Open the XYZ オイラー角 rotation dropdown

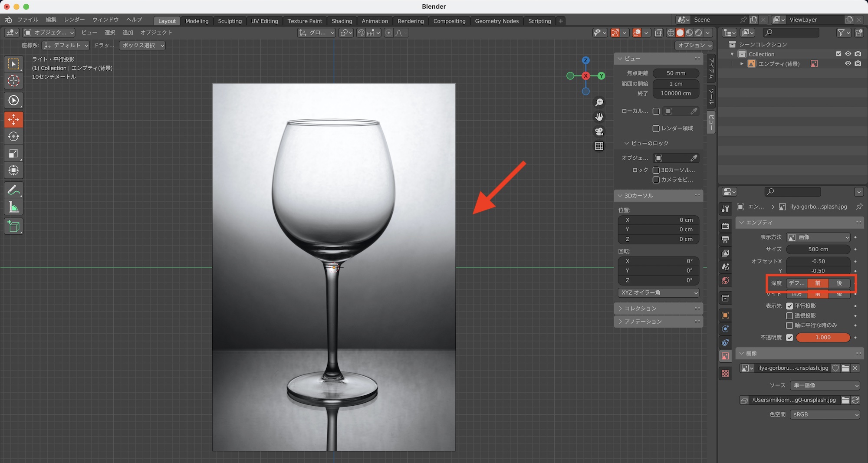(658, 293)
